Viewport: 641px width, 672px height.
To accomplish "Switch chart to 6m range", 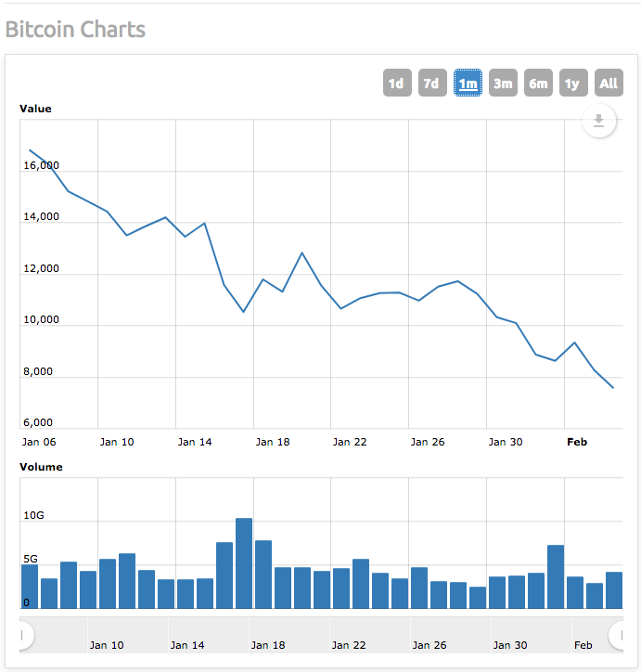I will click(x=538, y=83).
